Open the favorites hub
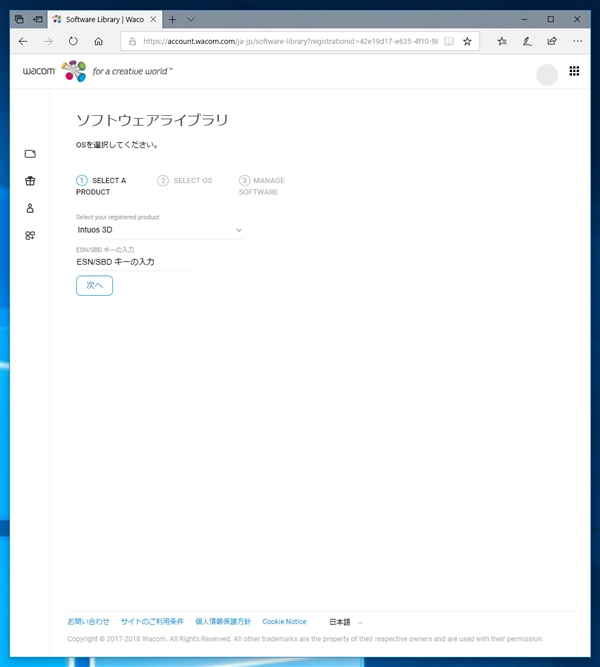 [502, 41]
